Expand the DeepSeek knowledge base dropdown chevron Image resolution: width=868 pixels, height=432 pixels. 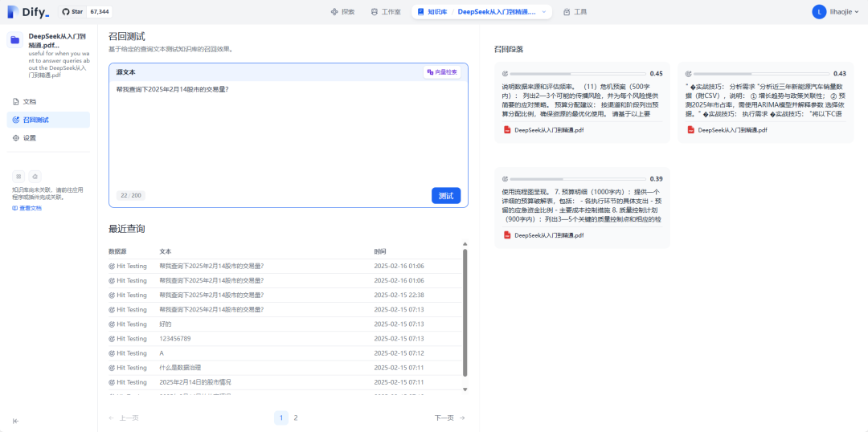pos(543,11)
